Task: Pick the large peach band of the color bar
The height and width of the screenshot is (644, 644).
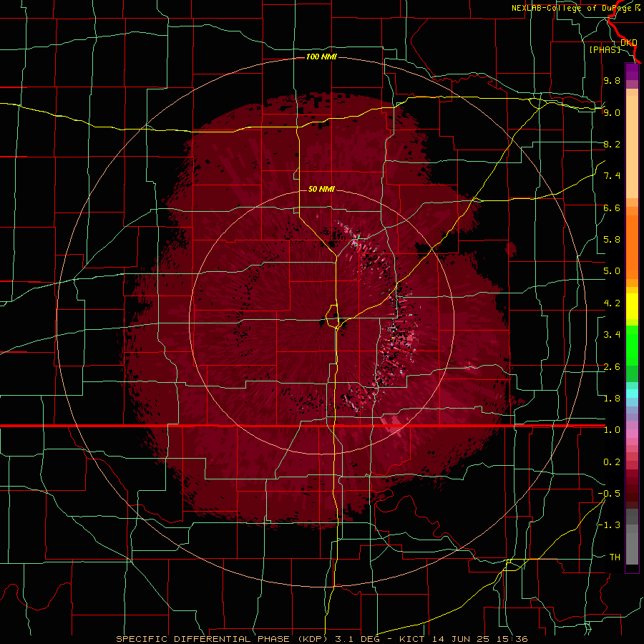Action: pyautogui.click(x=632, y=147)
